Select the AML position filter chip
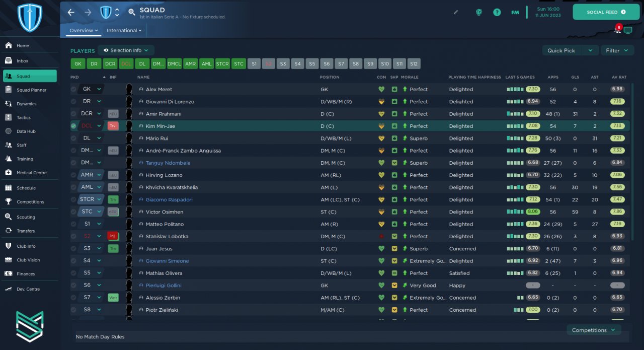Screen dimensions: 644x350 [206, 64]
